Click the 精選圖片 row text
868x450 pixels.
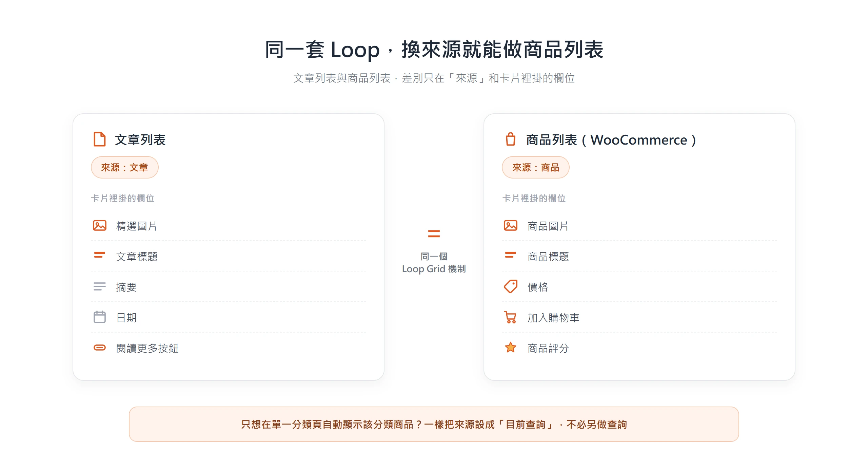(136, 226)
